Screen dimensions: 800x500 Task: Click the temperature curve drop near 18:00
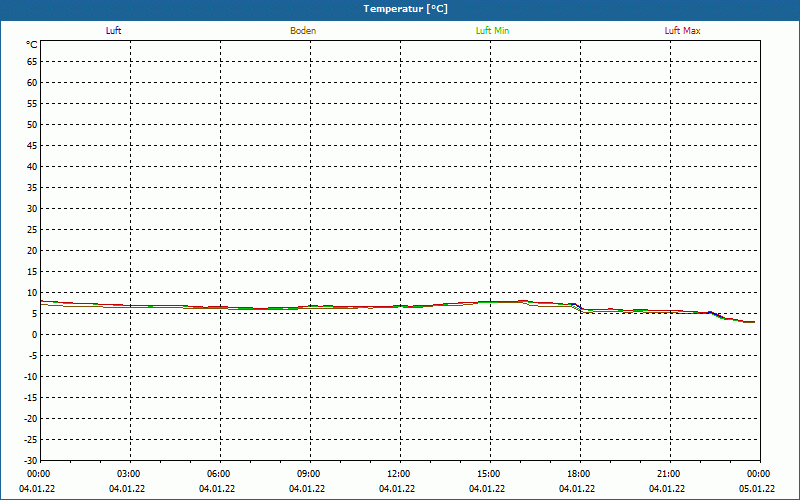click(579, 307)
